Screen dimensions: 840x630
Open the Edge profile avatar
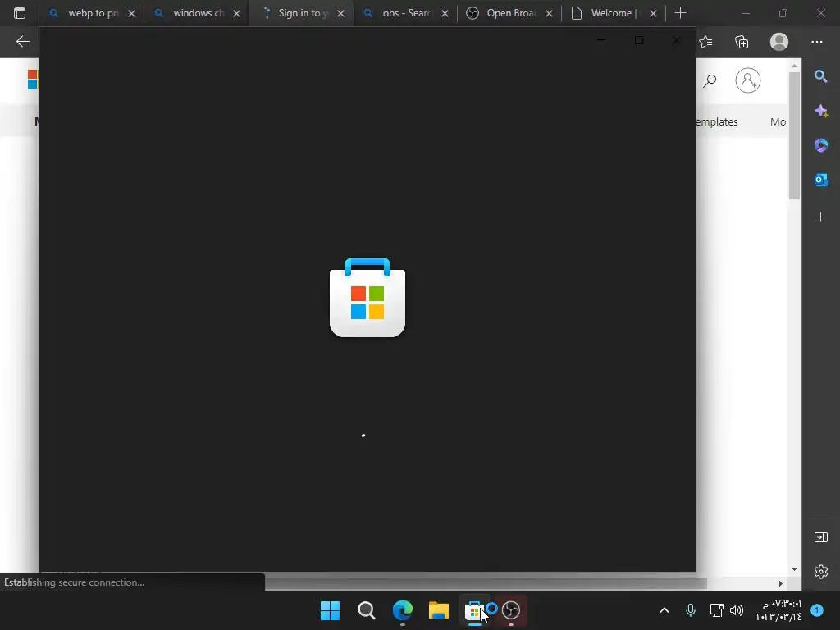(x=779, y=42)
